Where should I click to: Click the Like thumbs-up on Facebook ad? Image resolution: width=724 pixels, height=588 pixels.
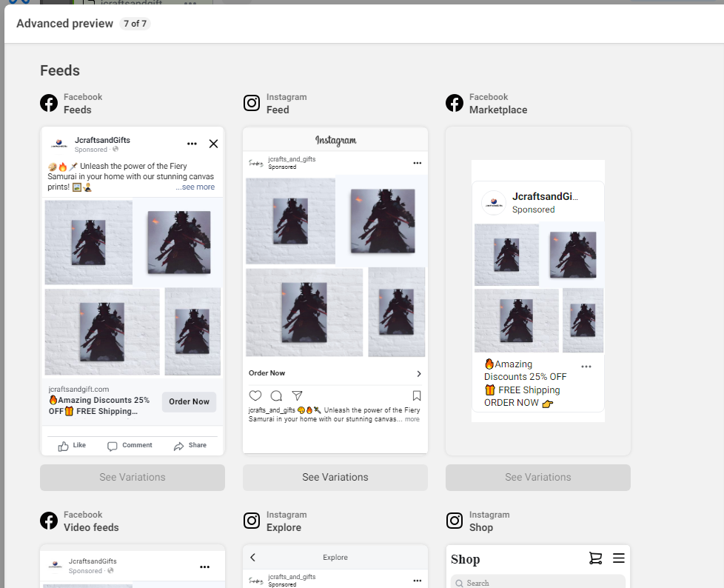point(72,445)
